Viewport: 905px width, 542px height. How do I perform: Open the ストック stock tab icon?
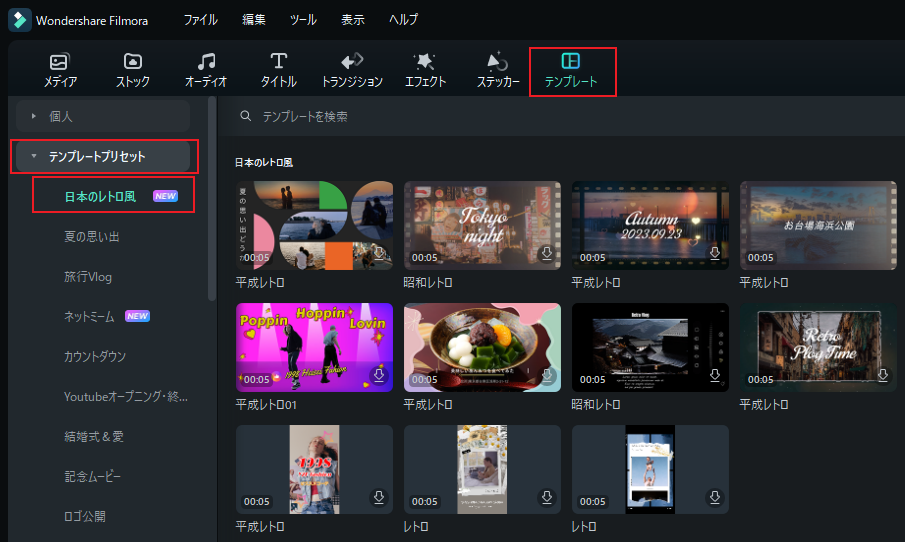click(x=133, y=62)
